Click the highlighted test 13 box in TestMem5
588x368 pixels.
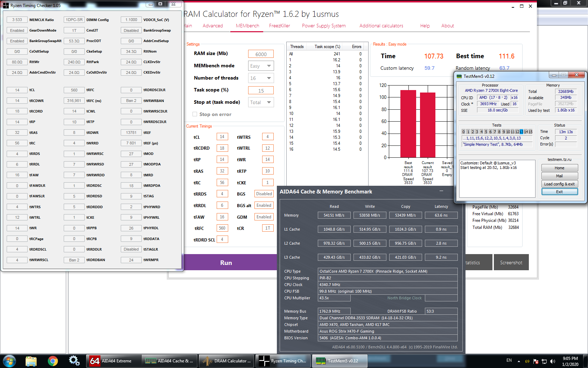521,132
